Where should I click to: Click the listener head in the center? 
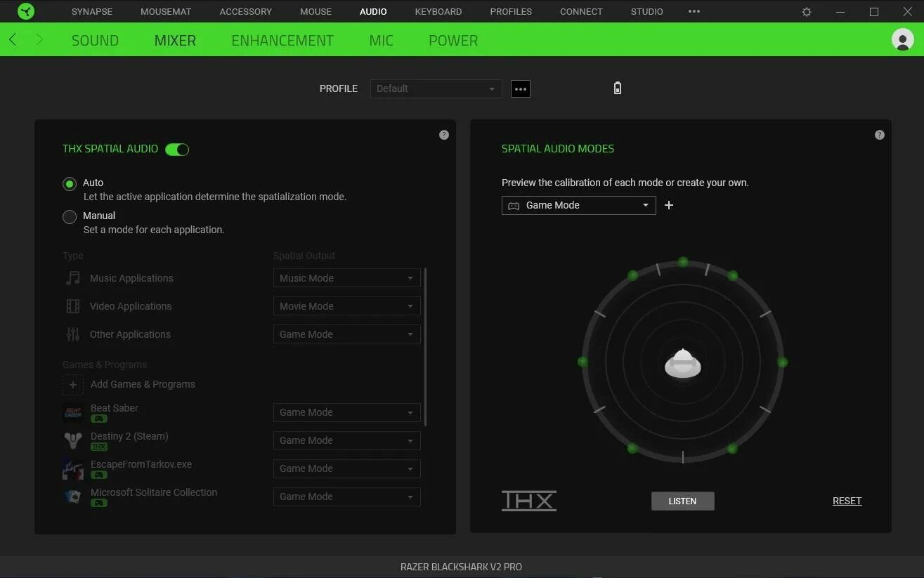coord(683,363)
